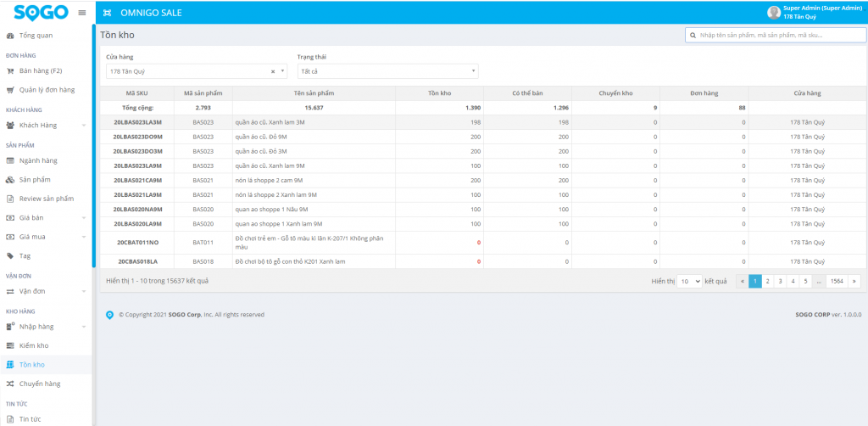868x426 pixels.
Task: Expand the Khách Hàng submenu
Action: coord(83,126)
